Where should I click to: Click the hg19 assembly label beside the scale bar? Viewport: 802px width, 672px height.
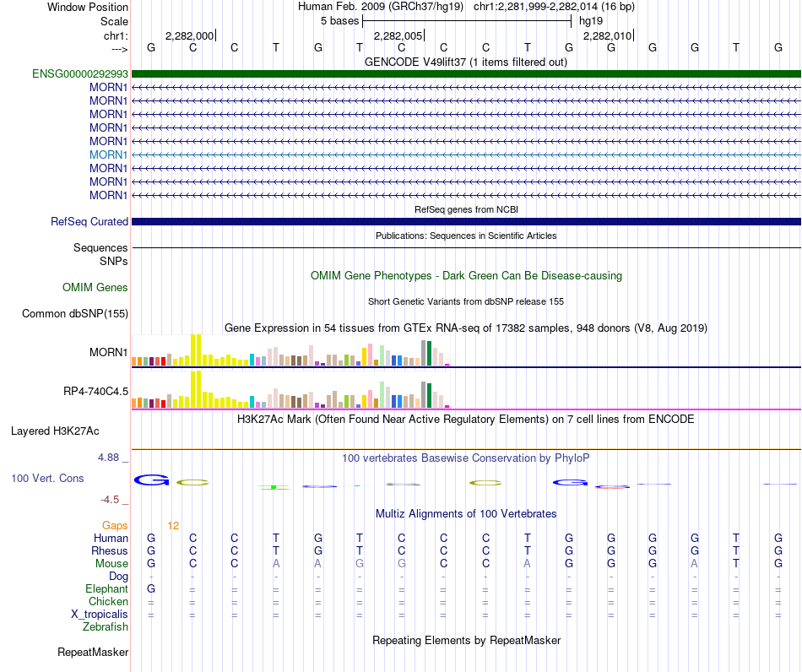[591, 21]
